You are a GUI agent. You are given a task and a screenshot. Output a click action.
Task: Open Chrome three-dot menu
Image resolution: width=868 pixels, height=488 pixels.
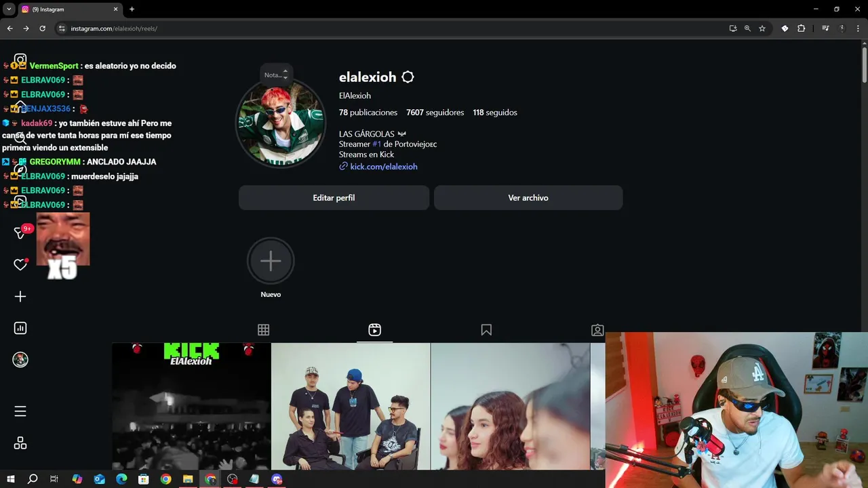click(858, 28)
